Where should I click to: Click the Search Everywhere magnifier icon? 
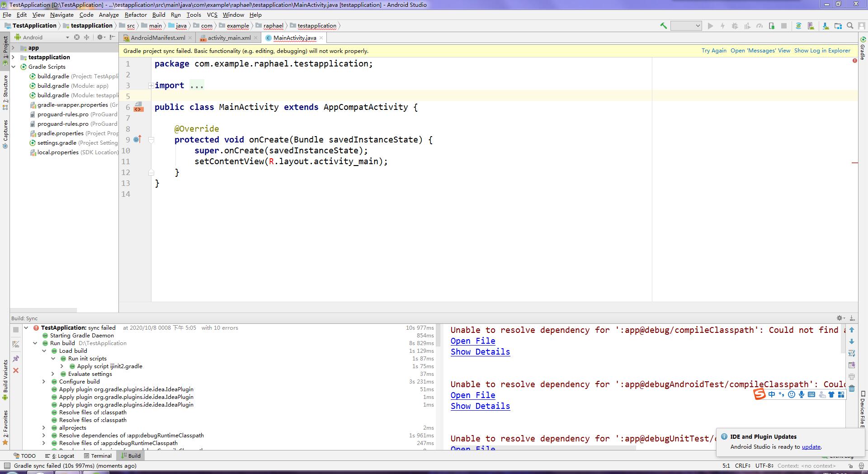click(x=850, y=26)
